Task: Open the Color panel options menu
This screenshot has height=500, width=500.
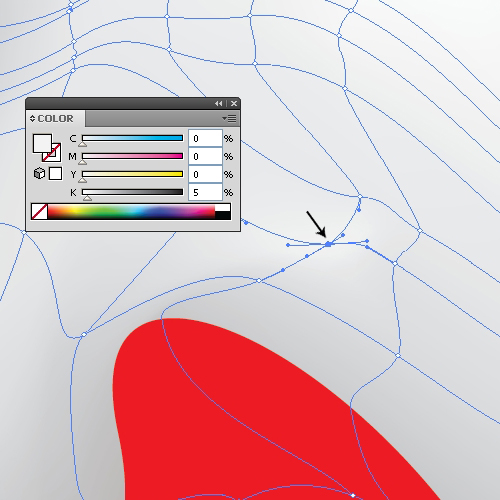Action: (230, 118)
